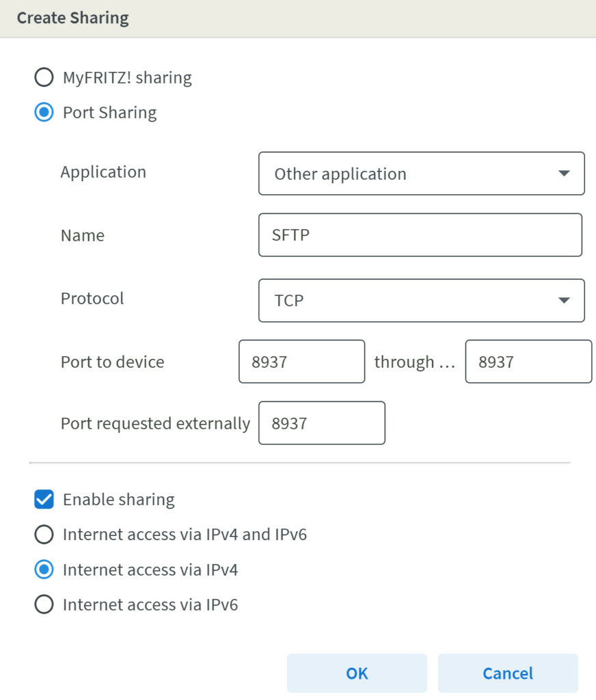
Task: Select the MyFRITZ! sharing option
Action: pyautogui.click(x=44, y=77)
